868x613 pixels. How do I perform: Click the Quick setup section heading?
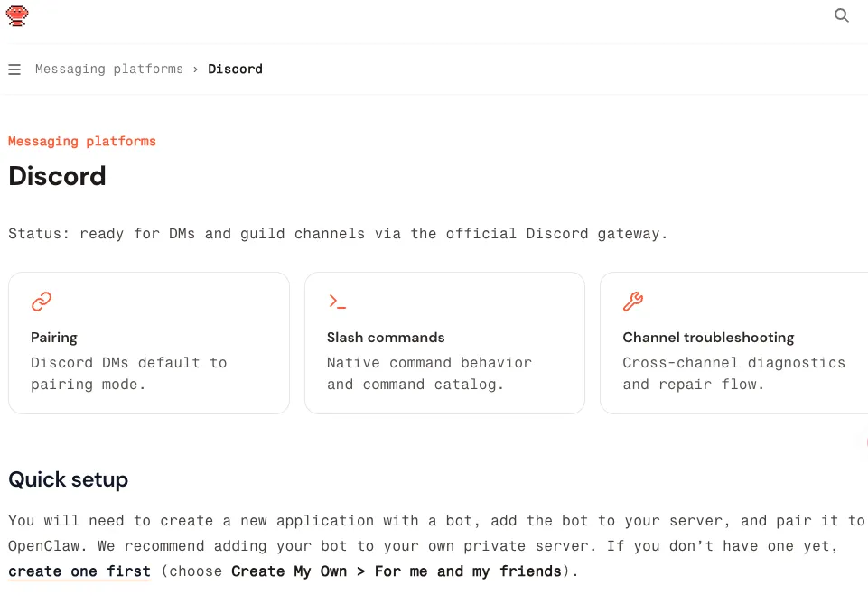(68, 479)
